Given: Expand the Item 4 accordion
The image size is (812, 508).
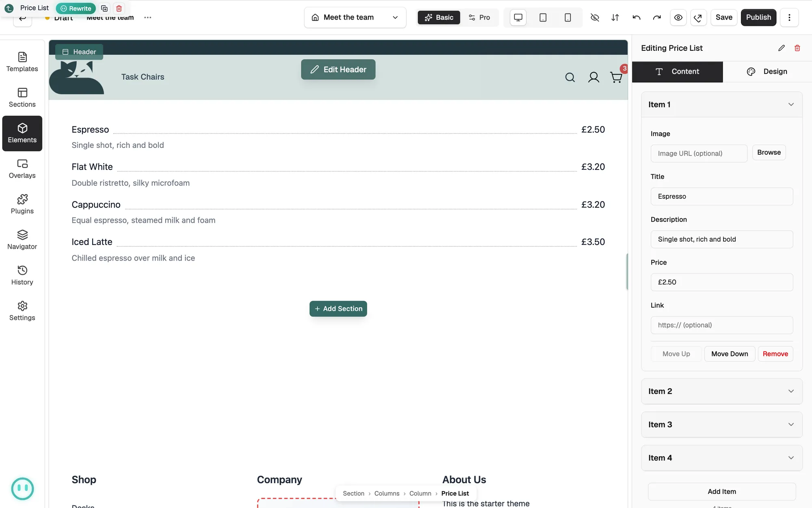Looking at the screenshot, I should [722, 458].
